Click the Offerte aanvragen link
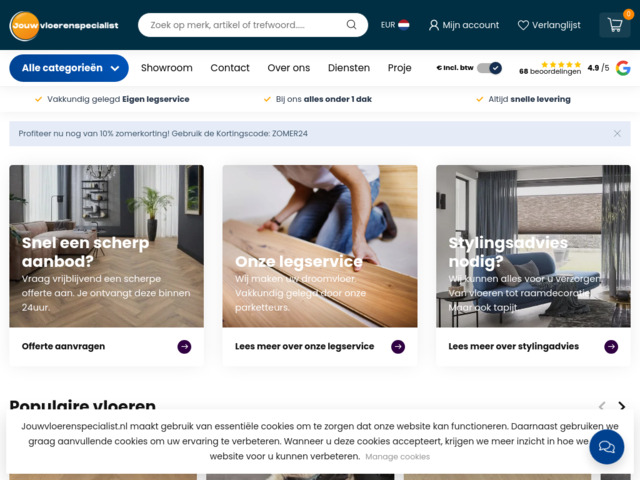Viewport: 640px width, 480px height. click(63, 346)
